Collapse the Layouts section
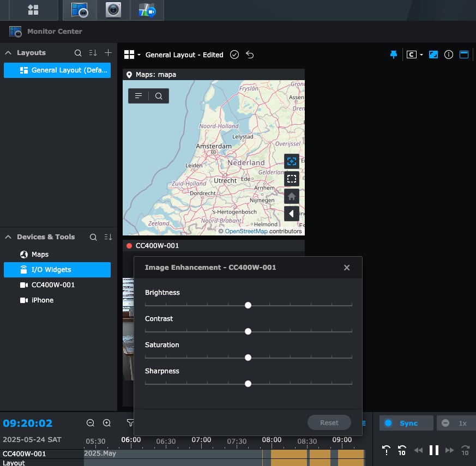Image resolution: width=476 pixels, height=466 pixels. 8,53
